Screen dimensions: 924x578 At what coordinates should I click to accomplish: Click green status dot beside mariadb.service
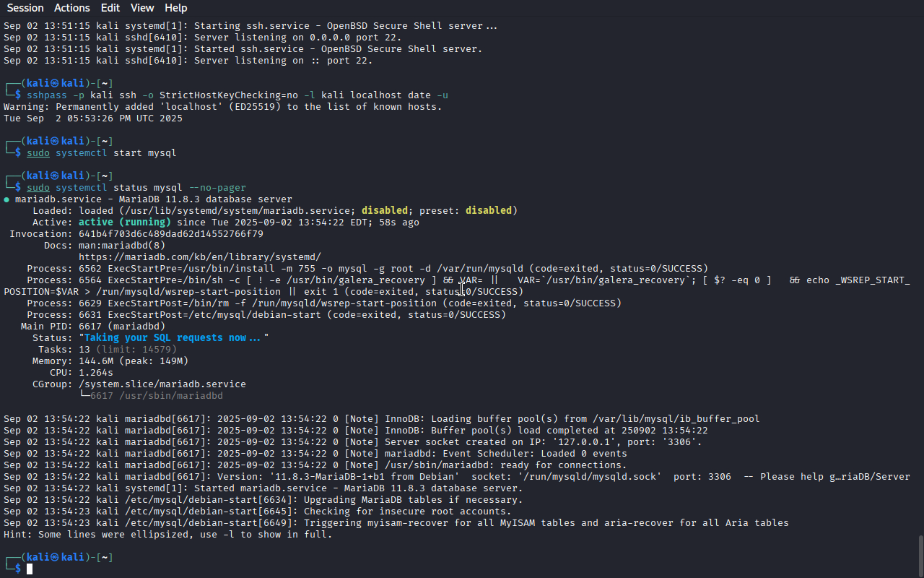coord(6,199)
